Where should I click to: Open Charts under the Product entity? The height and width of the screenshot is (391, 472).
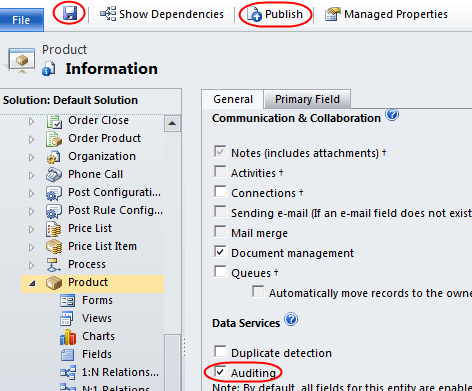98,336
